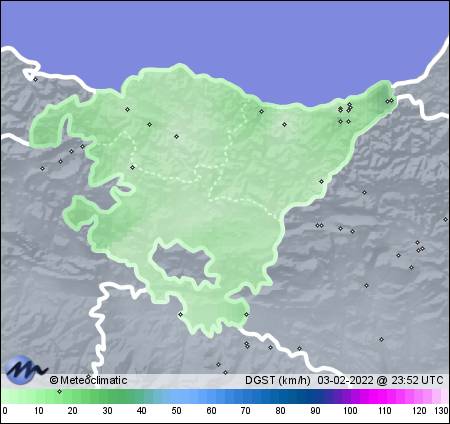450x424 pixels.
Task: Click the legend color above the 60 mark
Action: [x=211, y=396]
